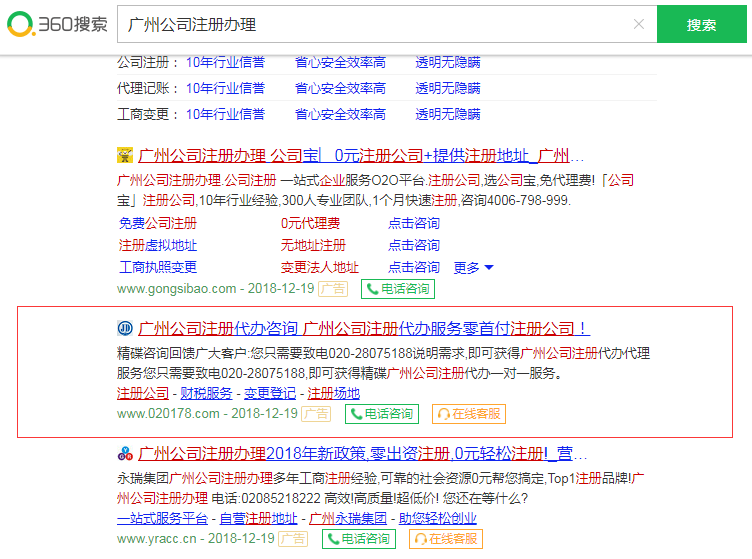Open 10年行业信誉 link in 公司注册 row
Image resolution: width=752 pixels, height=559 pixels.
pos(225,62)
